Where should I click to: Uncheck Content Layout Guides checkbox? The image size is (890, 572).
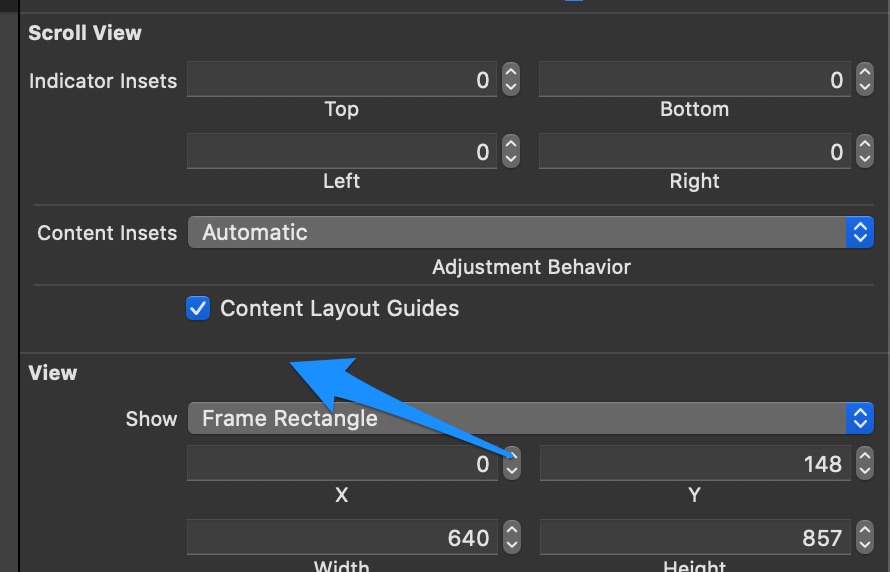coord(198,308)
